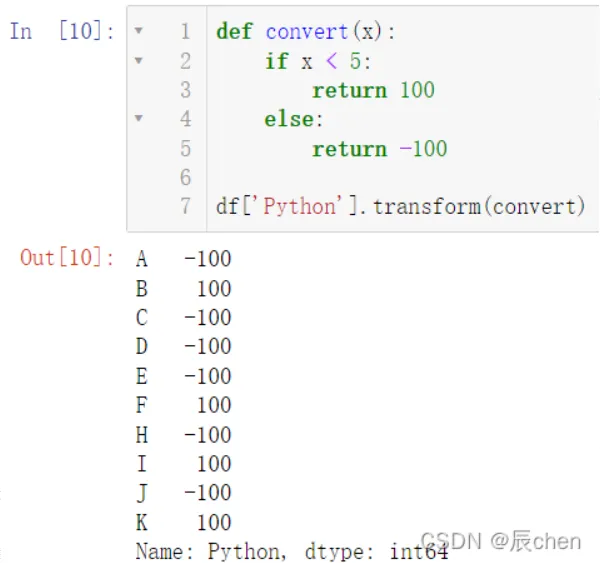This screenshot has width=600, height=563.
Task: Click the 'if x < 5:' code line
Action: click(x=318, y=61)
